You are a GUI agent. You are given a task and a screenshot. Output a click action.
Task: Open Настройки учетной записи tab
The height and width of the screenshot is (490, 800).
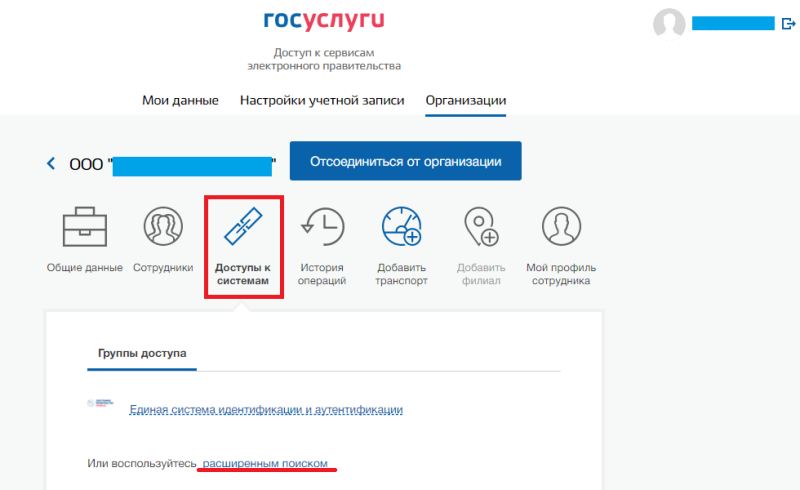click(322, 101)
